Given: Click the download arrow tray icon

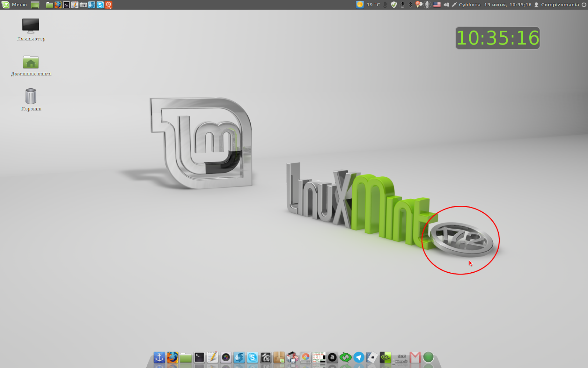Looking at the screenshot, I should pos(402,5).
